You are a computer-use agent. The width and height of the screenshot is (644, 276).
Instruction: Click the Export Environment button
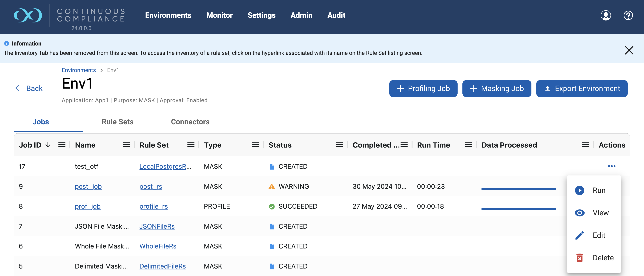[582, 88]
